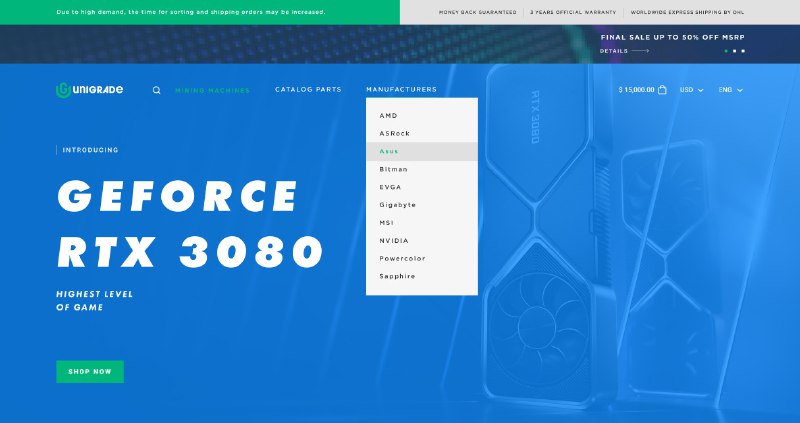Click the Introducing label
Image resolution: width=800 pixels, height=423 pixels.
(90, 150)
